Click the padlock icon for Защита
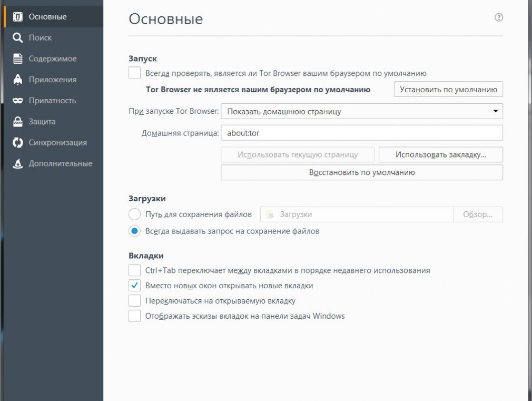The width and height of the screenshot is (532, 401). [17, 122]
